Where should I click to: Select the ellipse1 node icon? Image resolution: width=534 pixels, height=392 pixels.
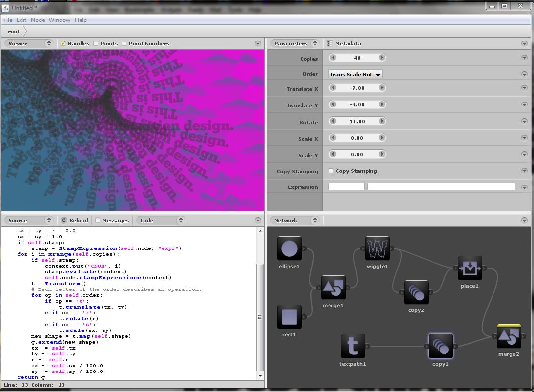tap(289, 249)
